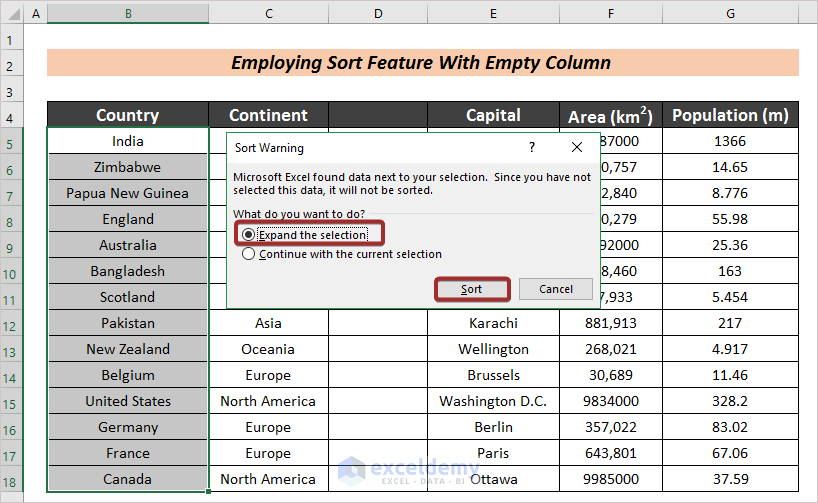Image resolution: width=818 pixels, height=503 pixels.
Task: Cancel the Sort Warning dialog
Action: (556, 289)
